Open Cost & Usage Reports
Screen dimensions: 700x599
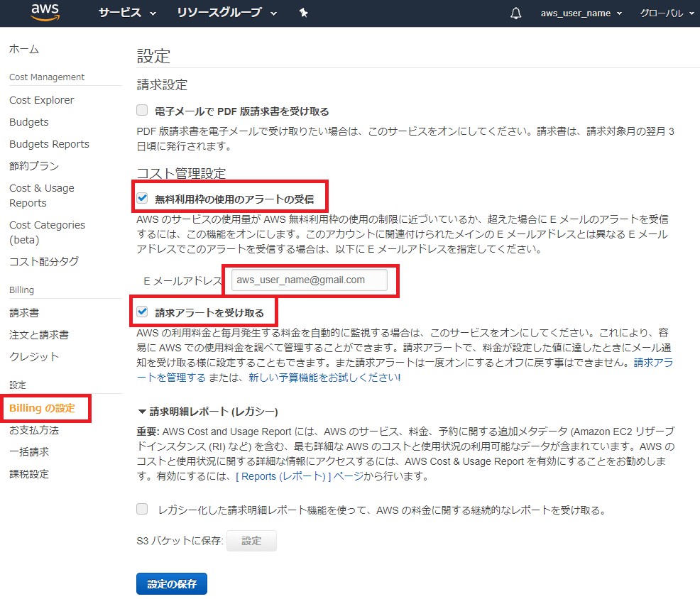[x=42, y=195]
